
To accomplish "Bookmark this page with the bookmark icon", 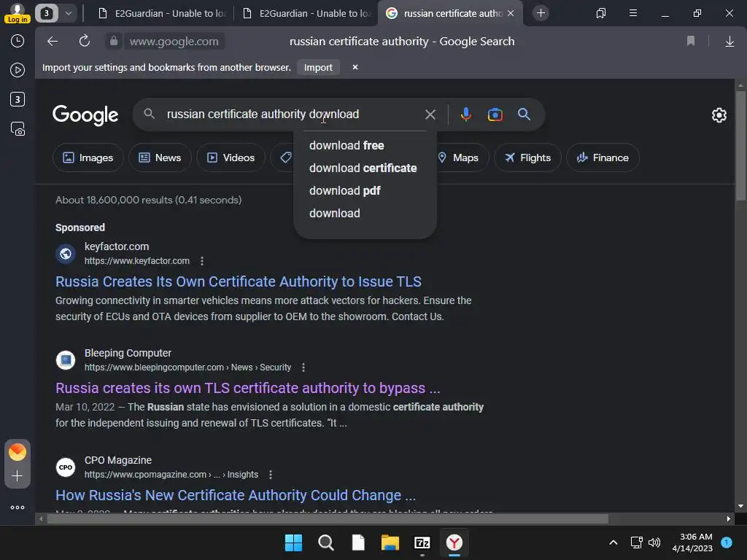I will 690,42.
